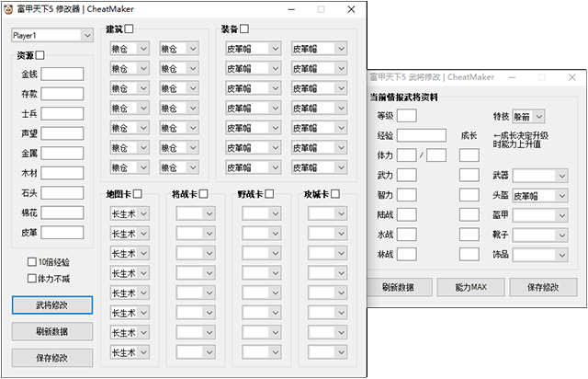Click into the 声望 field
Viewport: 588px width, 379px height.
tap(62, 133)
